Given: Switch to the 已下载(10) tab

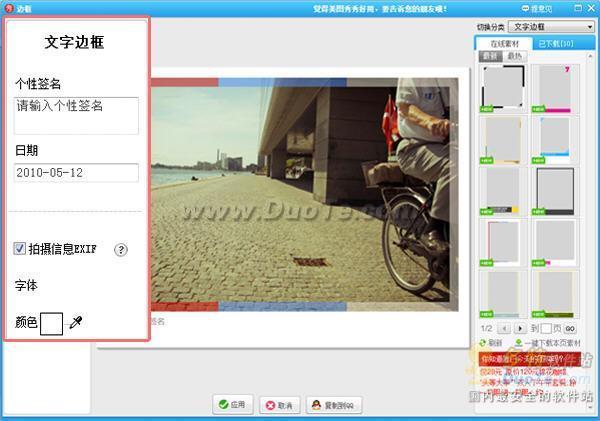Looking at the screenshot, I should 556,44.
